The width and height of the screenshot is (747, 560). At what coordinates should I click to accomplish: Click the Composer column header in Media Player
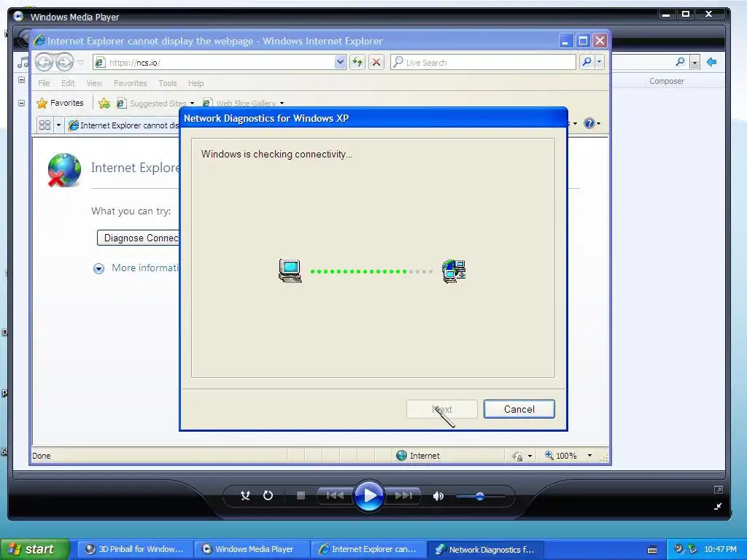click(667, 81)
